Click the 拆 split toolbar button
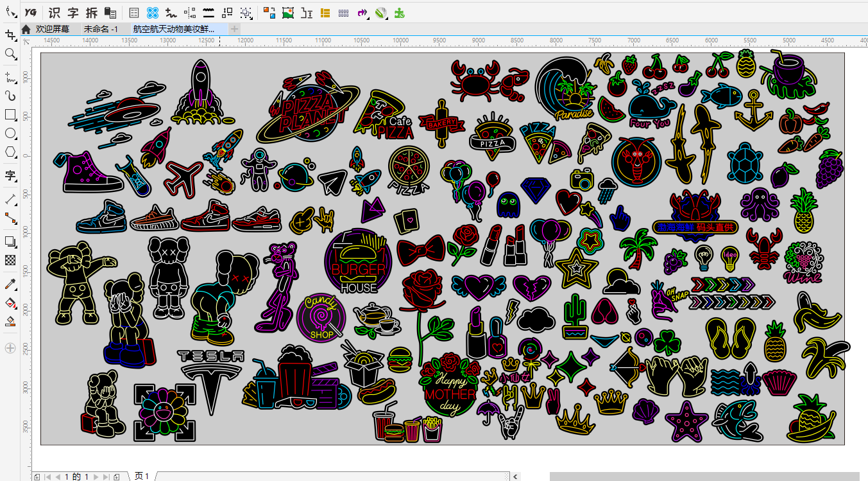 [x=92, y=12]
